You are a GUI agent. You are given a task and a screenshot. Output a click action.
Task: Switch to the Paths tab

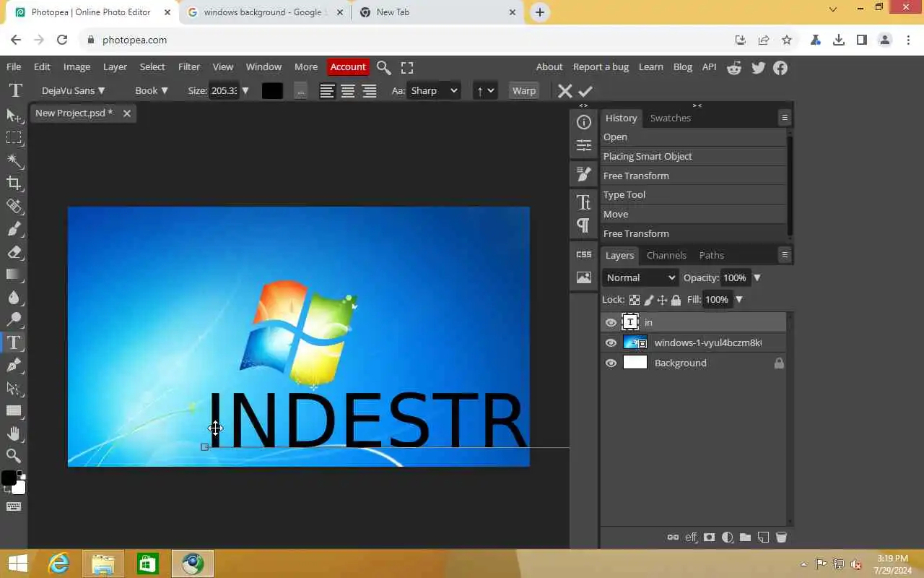tap(712, 256)
